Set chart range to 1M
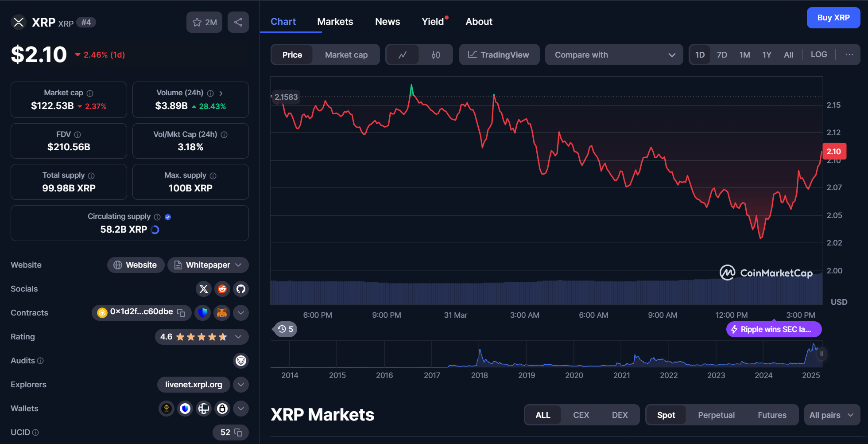 [744, 55]
